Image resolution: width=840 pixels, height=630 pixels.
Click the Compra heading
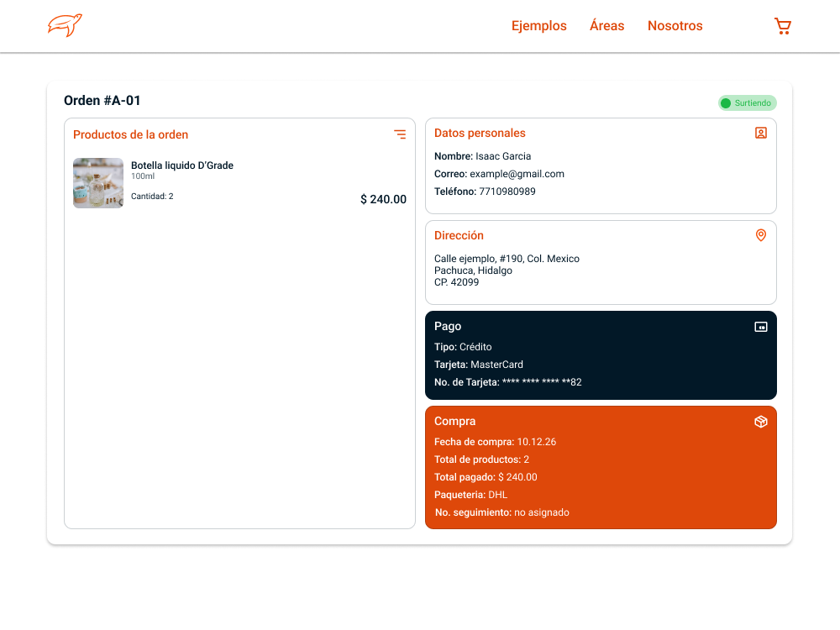pos(454,421)
